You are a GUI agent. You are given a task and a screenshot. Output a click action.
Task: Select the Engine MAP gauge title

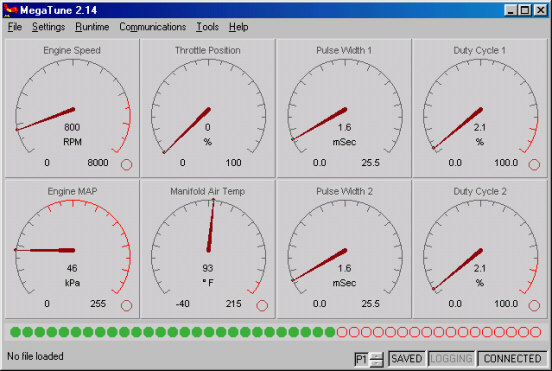click(72, 191)
